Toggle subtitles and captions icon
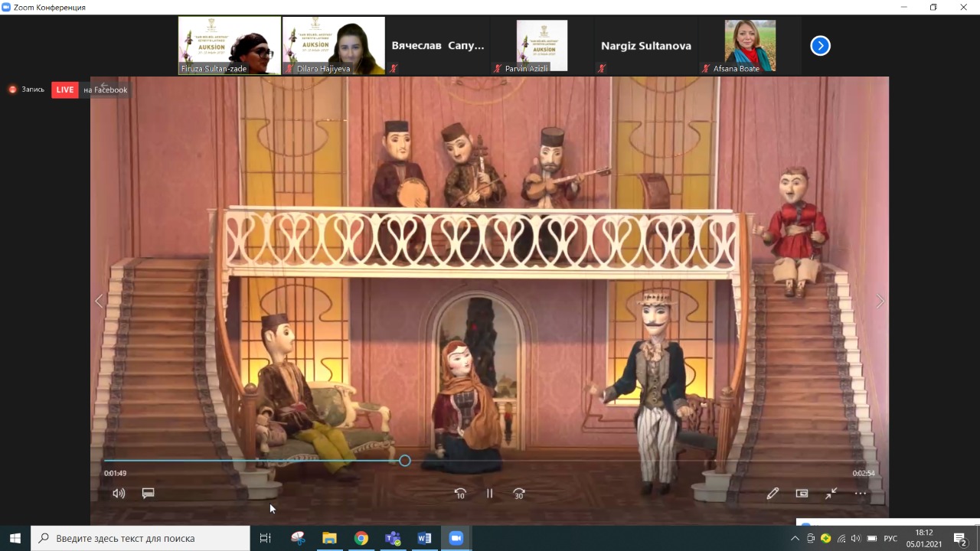The height and width of the screenshot is (551, 980). 149,494
